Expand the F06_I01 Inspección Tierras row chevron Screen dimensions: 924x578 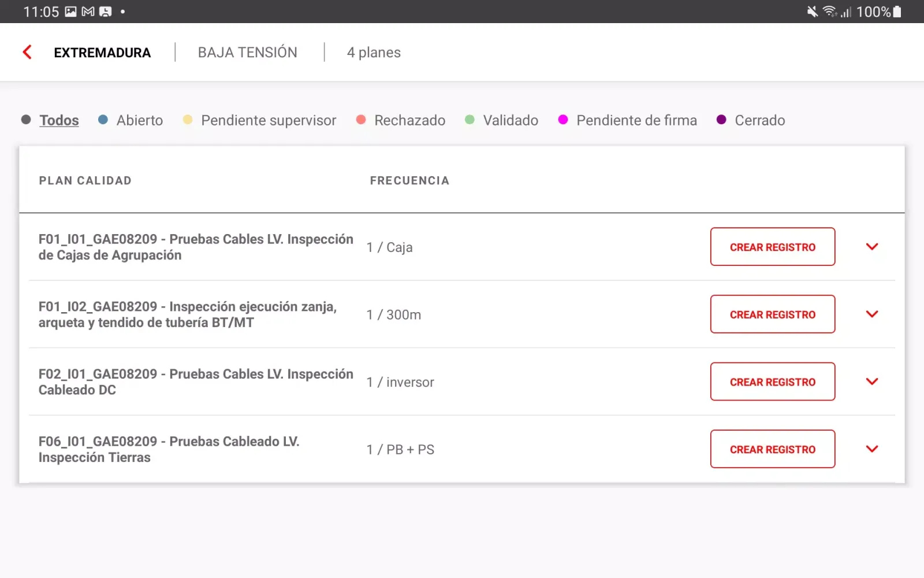pos(872,449)
